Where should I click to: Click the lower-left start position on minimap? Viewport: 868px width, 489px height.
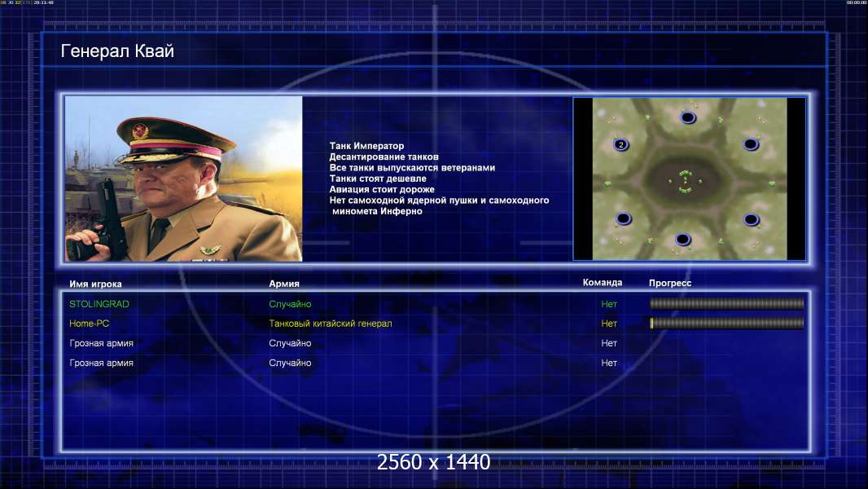[624, 218]
